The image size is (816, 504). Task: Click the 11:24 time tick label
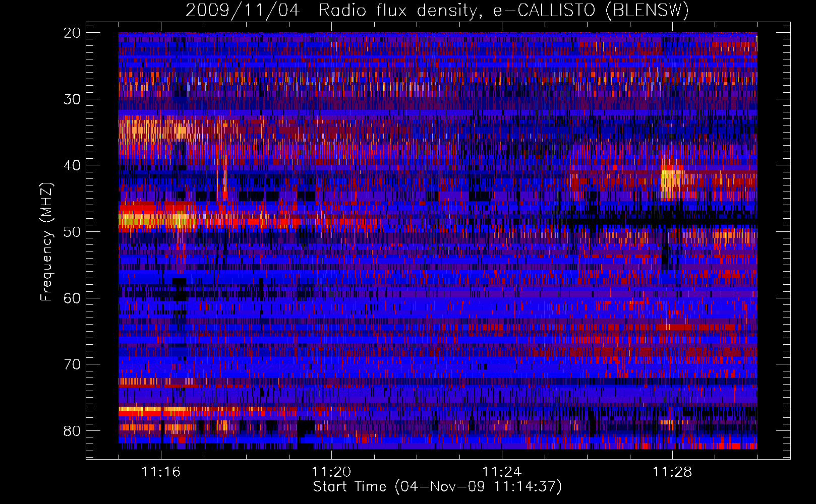coord(502,472)
